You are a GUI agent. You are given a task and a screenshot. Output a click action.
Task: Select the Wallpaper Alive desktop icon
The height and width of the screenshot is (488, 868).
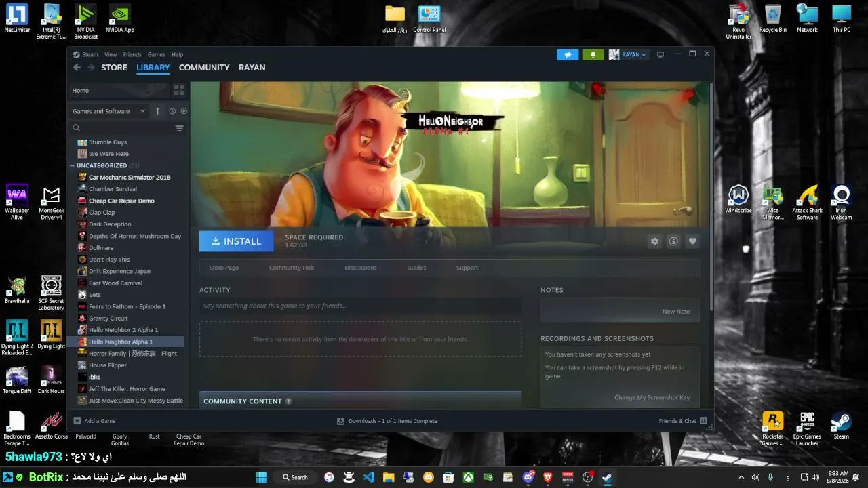click(x=17, y=202)
